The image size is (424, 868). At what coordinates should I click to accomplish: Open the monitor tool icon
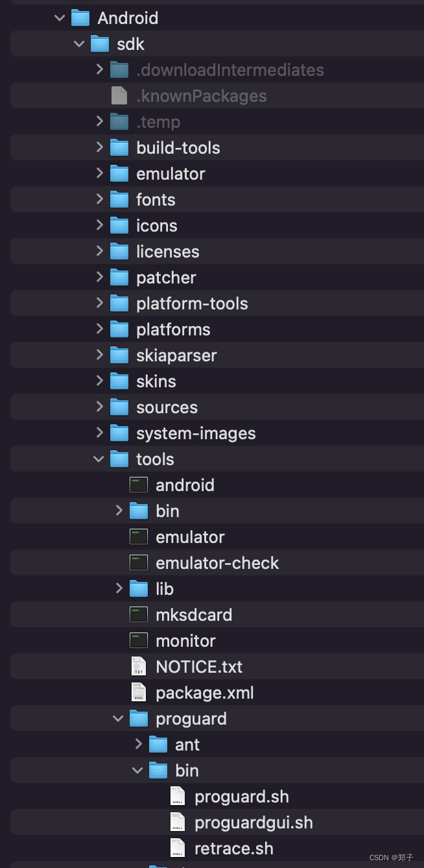[x=138, y=640]
